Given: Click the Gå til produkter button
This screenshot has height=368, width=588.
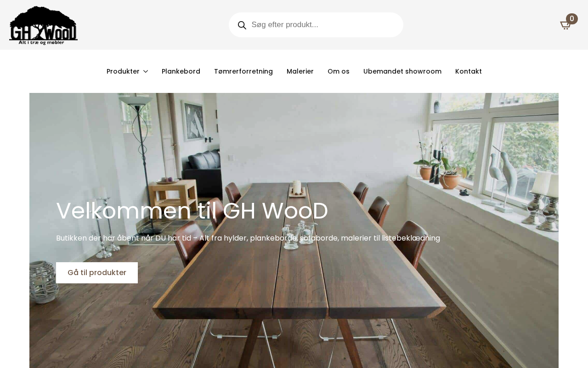Looking at the screenshot, I should [97, 273].
